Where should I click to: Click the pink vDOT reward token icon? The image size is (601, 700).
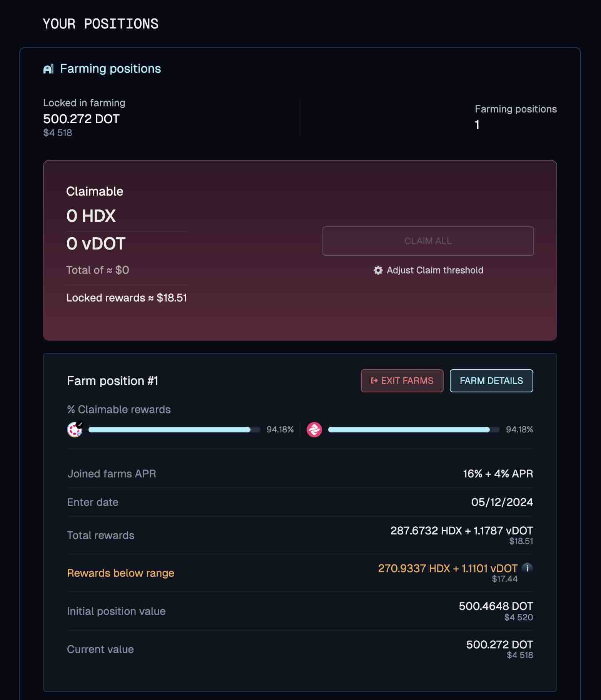click(314, 430)
